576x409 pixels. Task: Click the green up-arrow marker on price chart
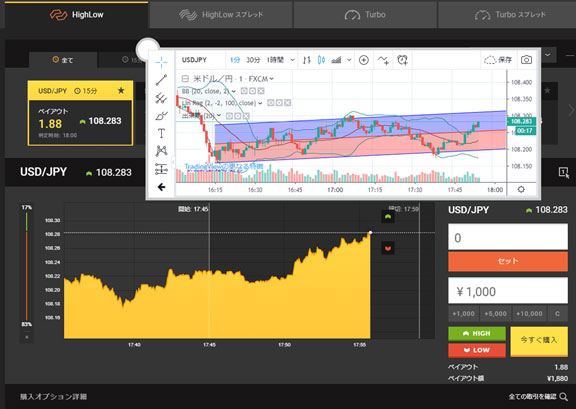click(388, 217)
